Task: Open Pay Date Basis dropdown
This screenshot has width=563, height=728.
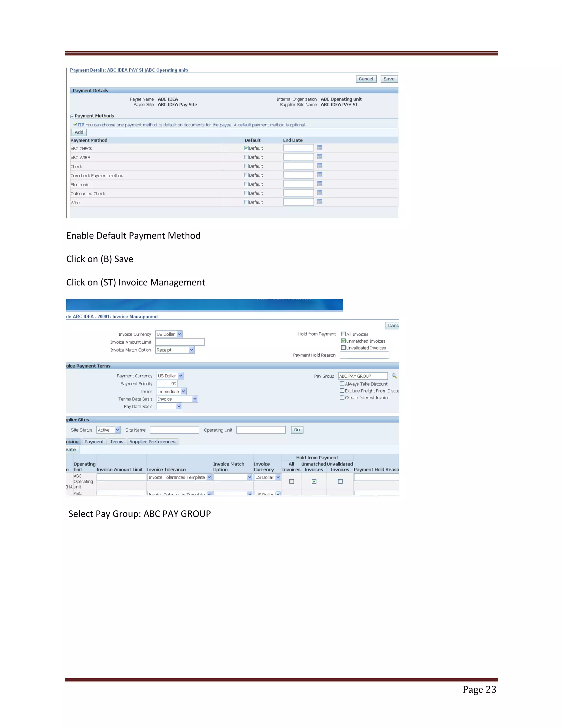Action: (x=169, y=406)
